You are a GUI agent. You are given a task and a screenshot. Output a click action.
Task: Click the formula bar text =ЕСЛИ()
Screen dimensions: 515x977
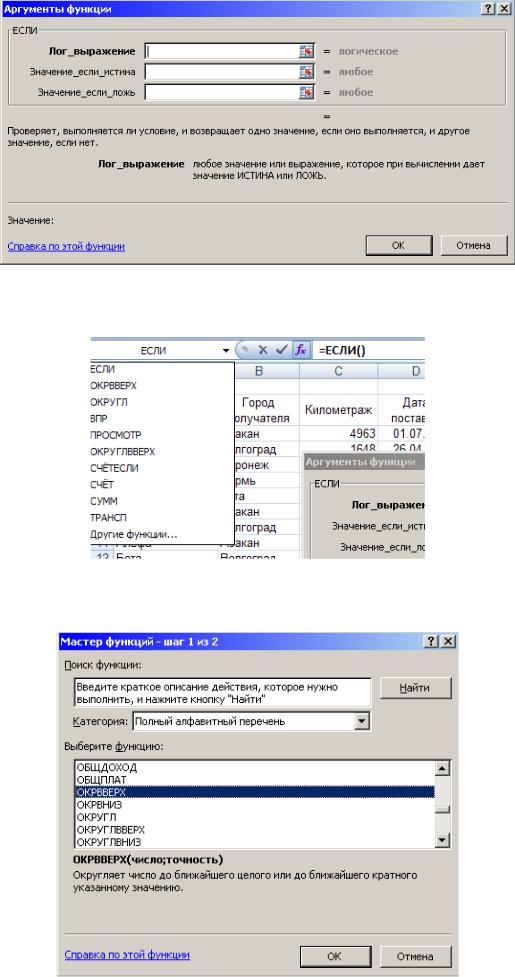[x=343, y=351]
